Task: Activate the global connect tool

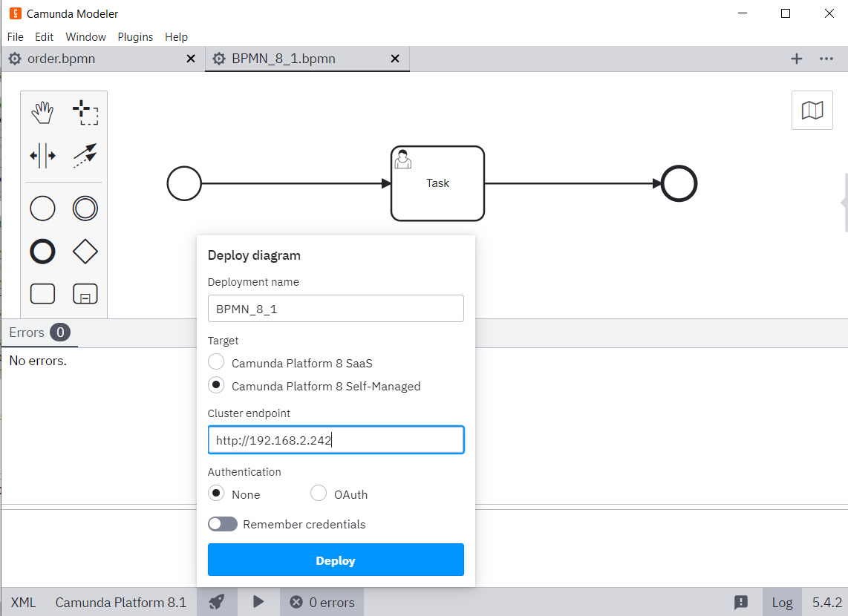Action: 85,156
